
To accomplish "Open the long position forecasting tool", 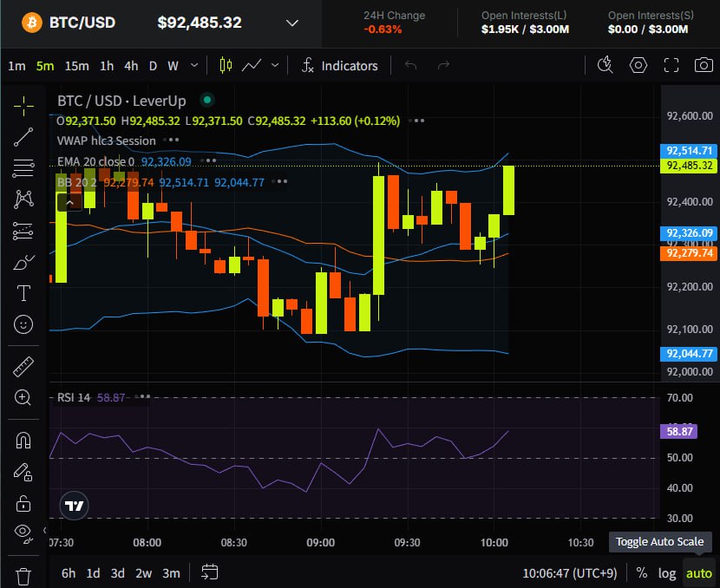I will [x=23, y=231].
